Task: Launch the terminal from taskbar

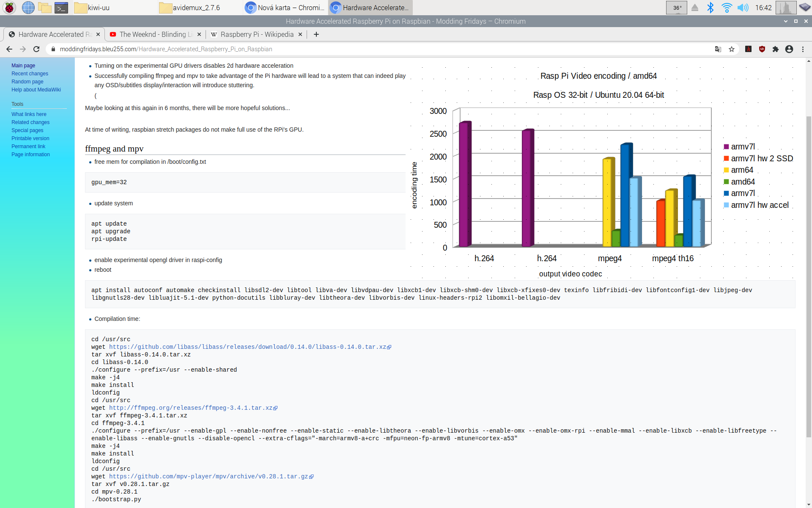Action: click(61, 8)
